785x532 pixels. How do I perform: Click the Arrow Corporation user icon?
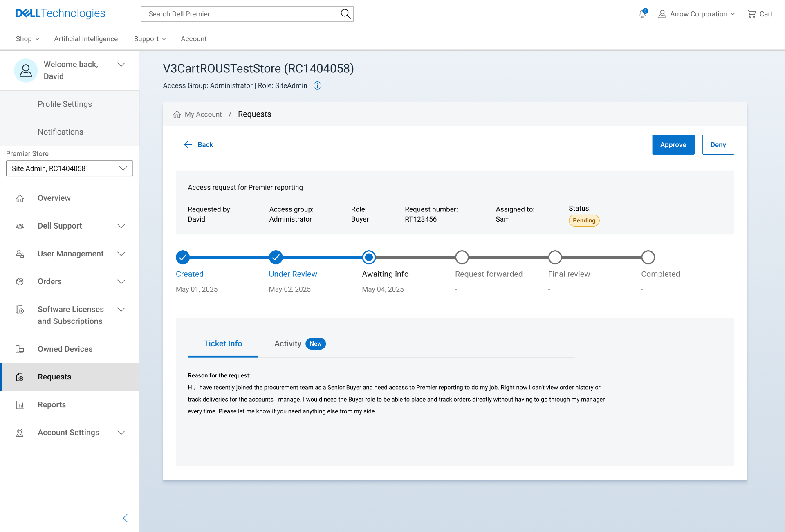coord(662,14)
